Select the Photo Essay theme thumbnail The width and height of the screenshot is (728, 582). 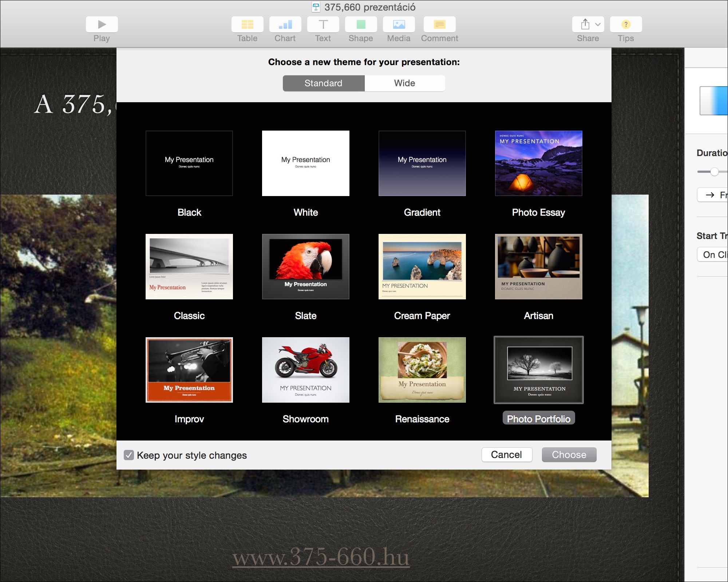click(539, 163)
